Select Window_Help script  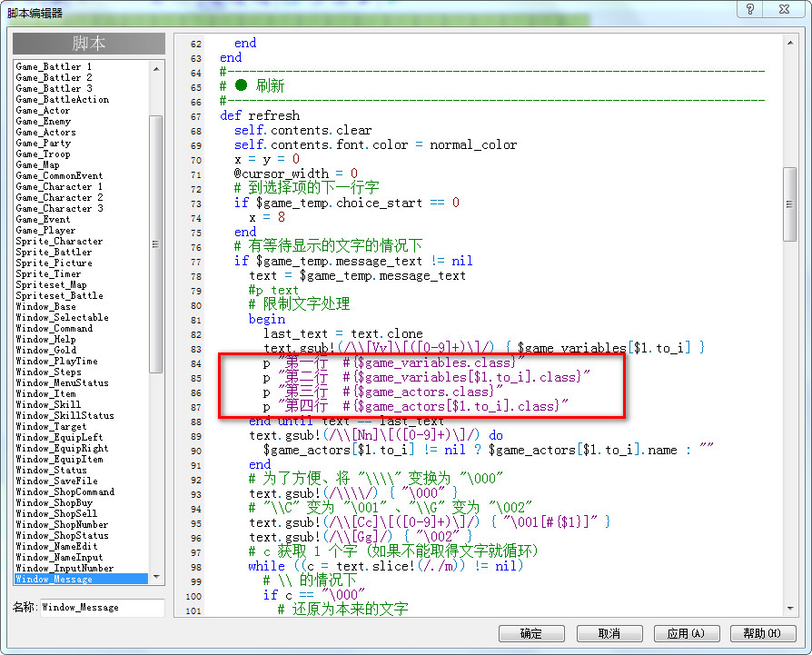(46, 339)
